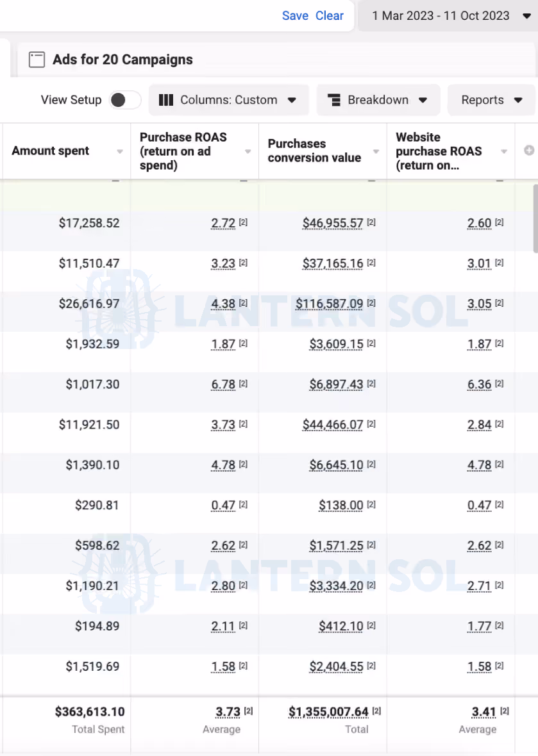Screen dimensions: 538x756
Task: Click the Columns bars icon
Action: [166, 100]
